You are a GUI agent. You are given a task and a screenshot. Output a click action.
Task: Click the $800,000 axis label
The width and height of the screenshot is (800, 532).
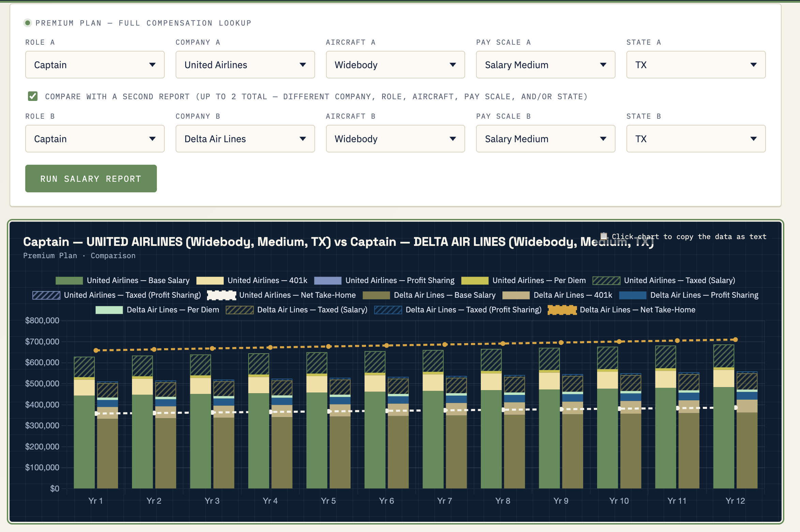coord(42,321)
